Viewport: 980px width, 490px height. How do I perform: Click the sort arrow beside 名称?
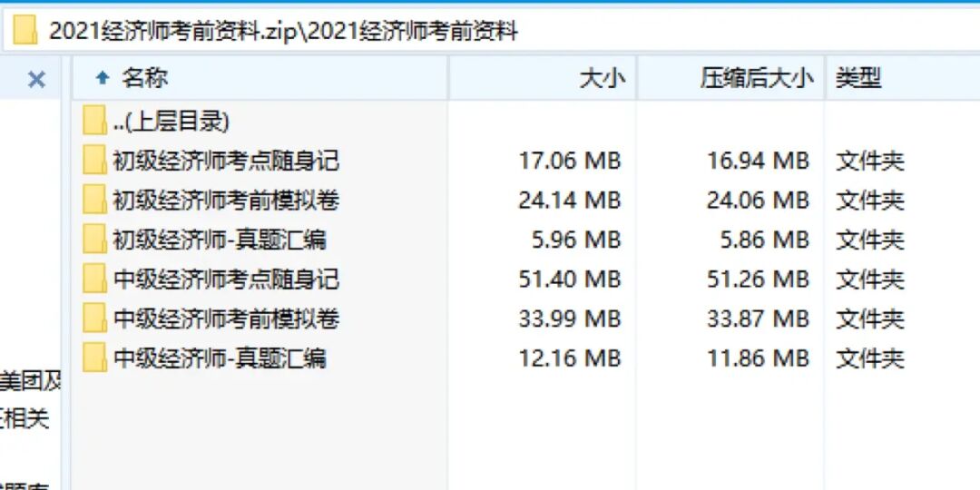pyautogui.click(x=103, y=78)
